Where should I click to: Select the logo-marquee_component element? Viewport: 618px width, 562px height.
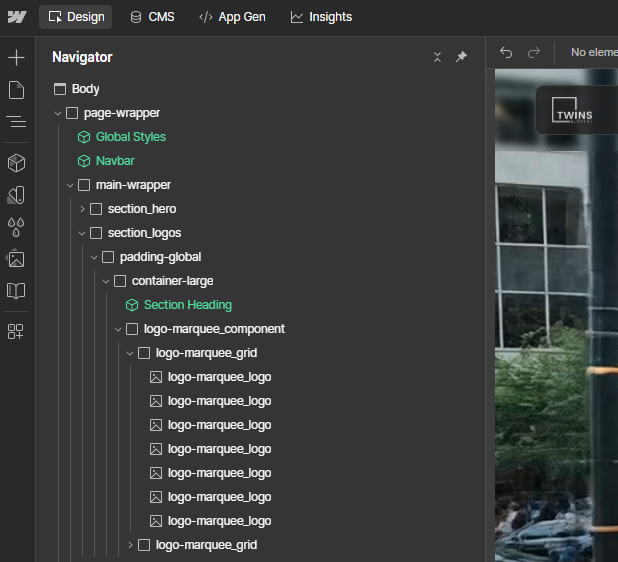pos(214,329)
